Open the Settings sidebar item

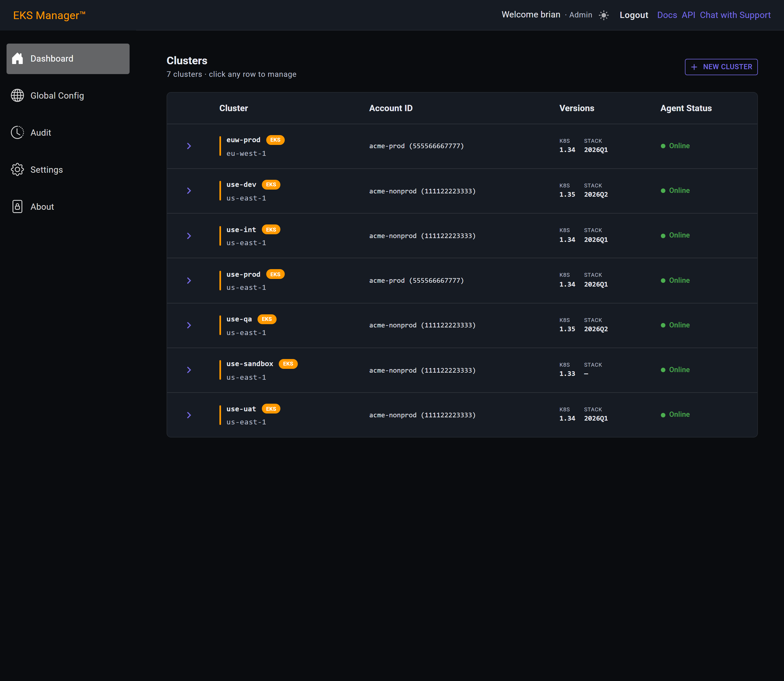(x=68, y=170)
